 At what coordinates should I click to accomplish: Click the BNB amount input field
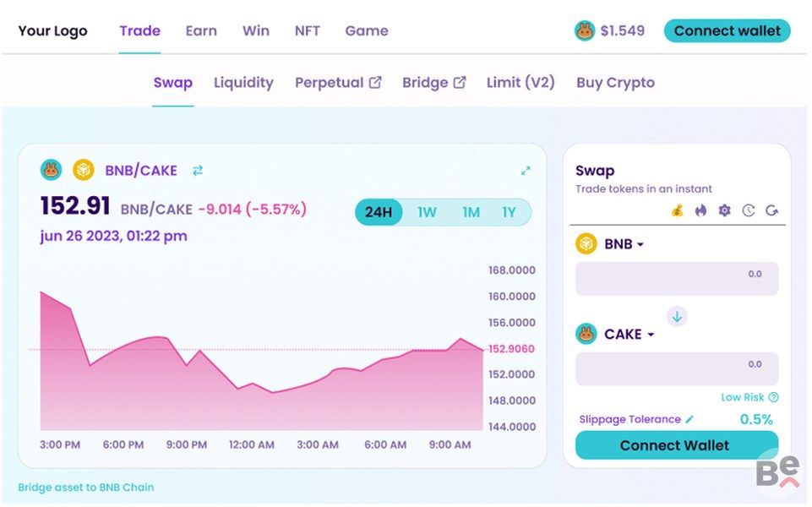[x=676, y=279]
